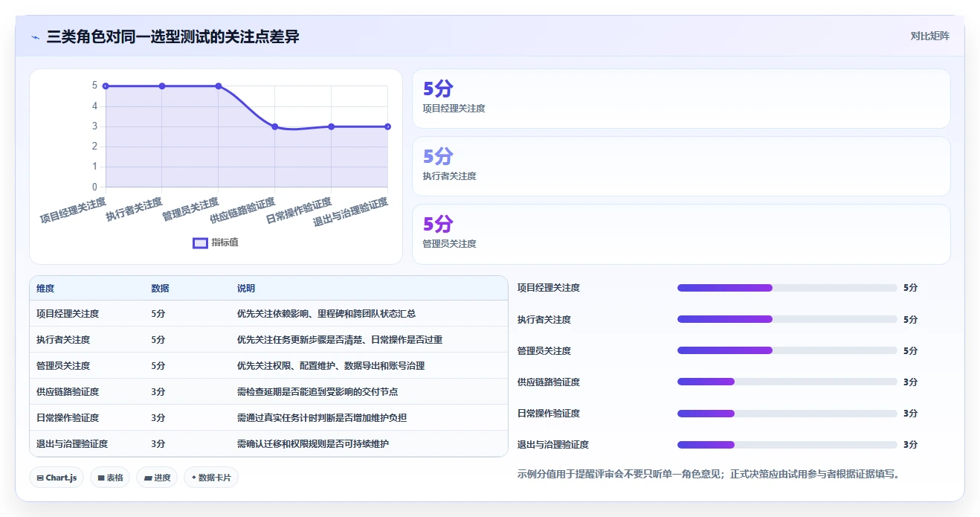
Task: Select the 项目经理关注度 5分 data card
Action: coord(681,99)
